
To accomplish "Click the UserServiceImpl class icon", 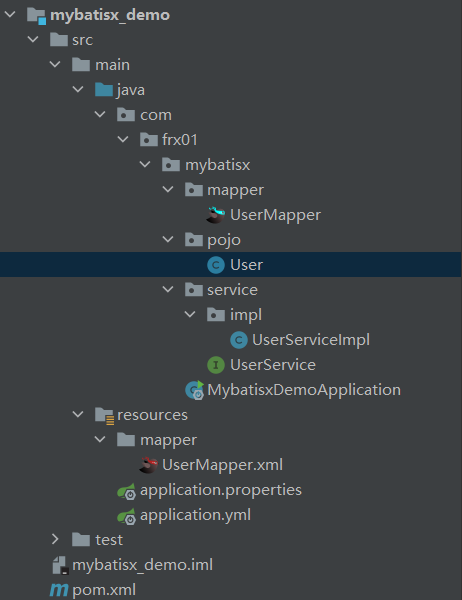I will (239, 340).
